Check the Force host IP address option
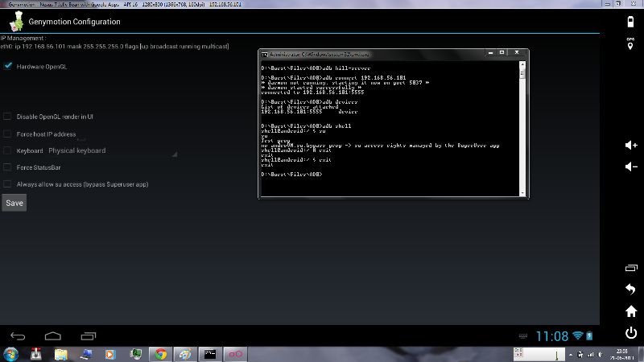 click(x=7, y=134)
